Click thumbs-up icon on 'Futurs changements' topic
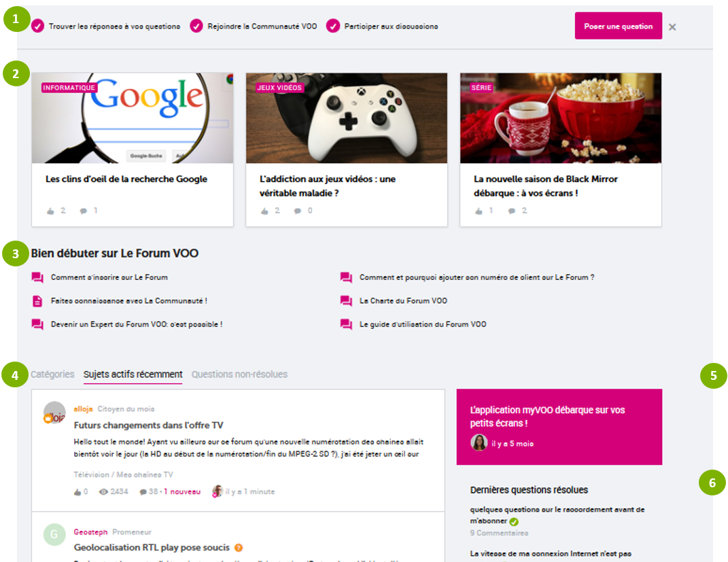 [x=77, y=492]
